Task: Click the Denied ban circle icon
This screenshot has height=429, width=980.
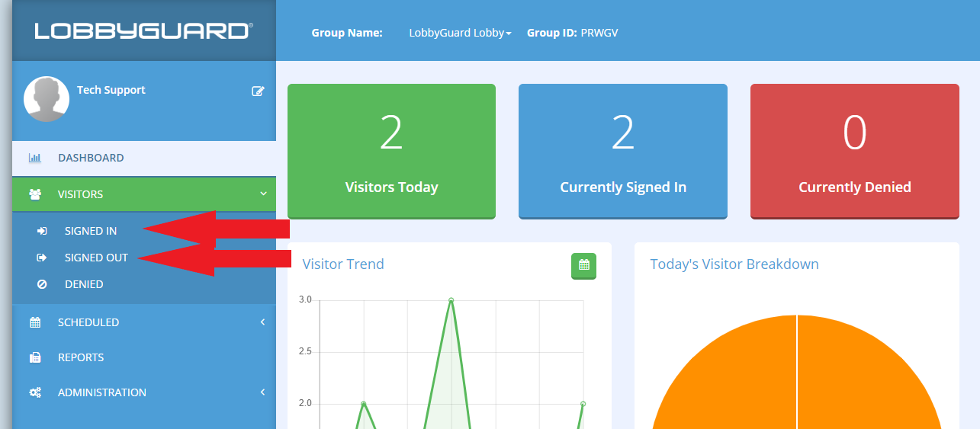Action: click(42, 284)
